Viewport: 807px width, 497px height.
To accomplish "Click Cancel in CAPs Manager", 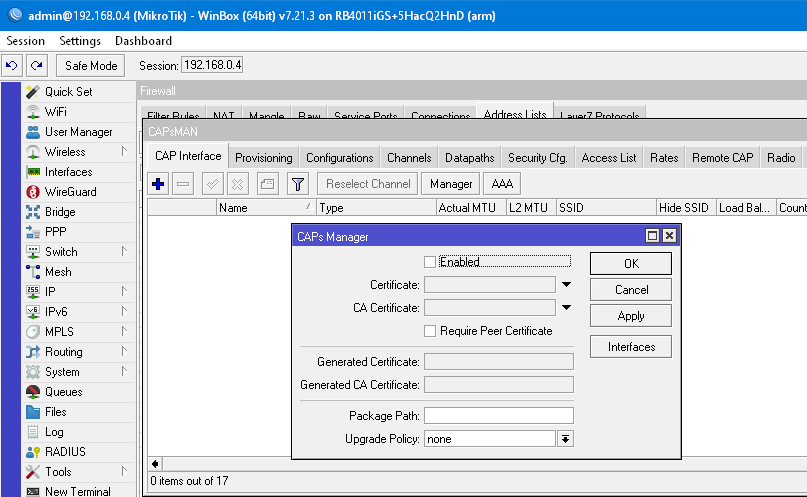I will click(x=631, y=290).
